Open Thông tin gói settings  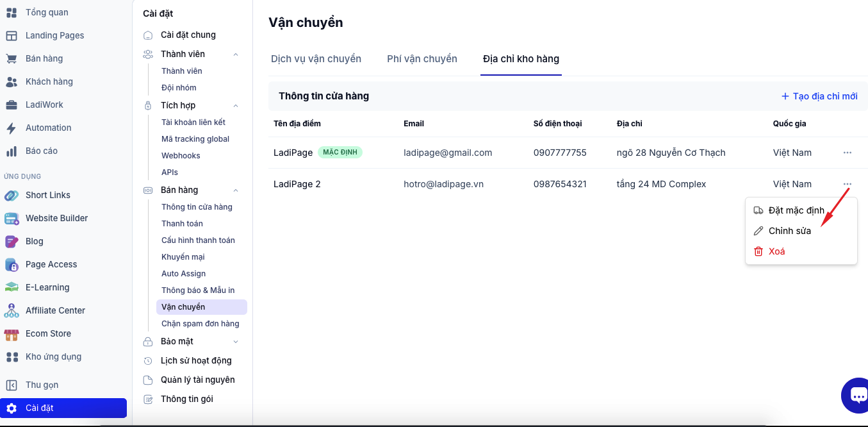187,399
